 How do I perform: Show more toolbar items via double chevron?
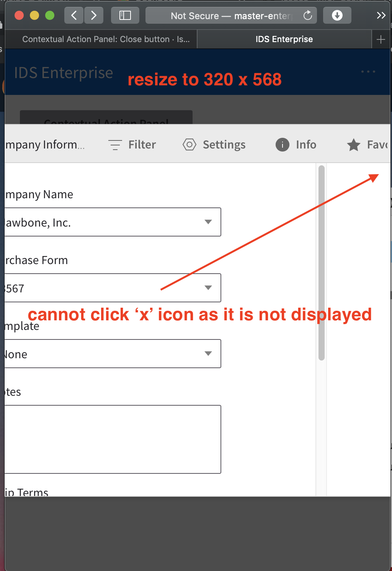tap(381, 15)
